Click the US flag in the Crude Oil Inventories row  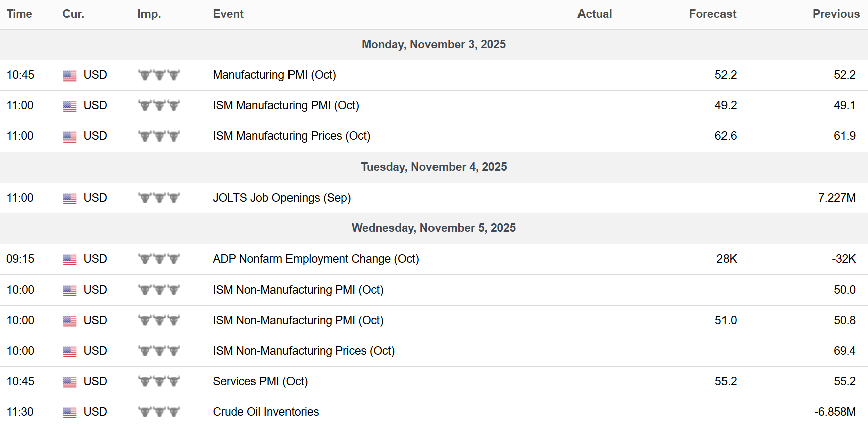point(70,412)
